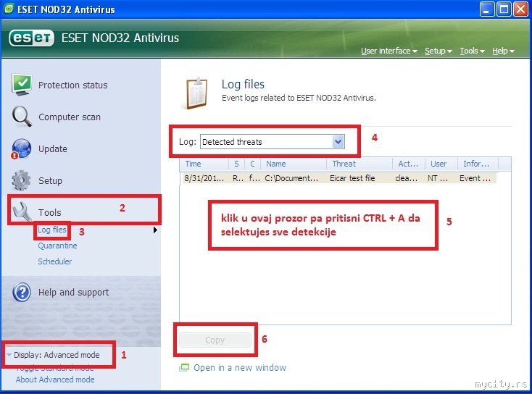Click the User column header

pyautogui.click(x=441, y=164)
